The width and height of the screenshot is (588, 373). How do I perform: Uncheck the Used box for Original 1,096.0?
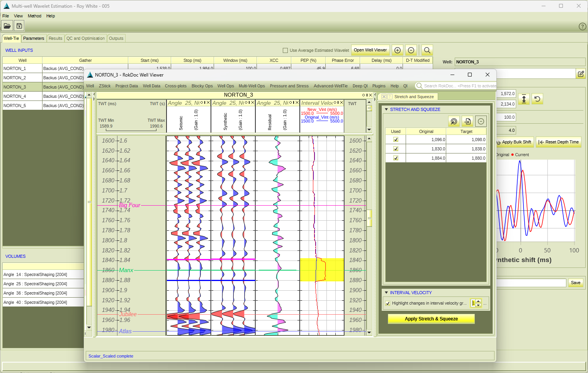pyautogui.click(x=395, y=139)
